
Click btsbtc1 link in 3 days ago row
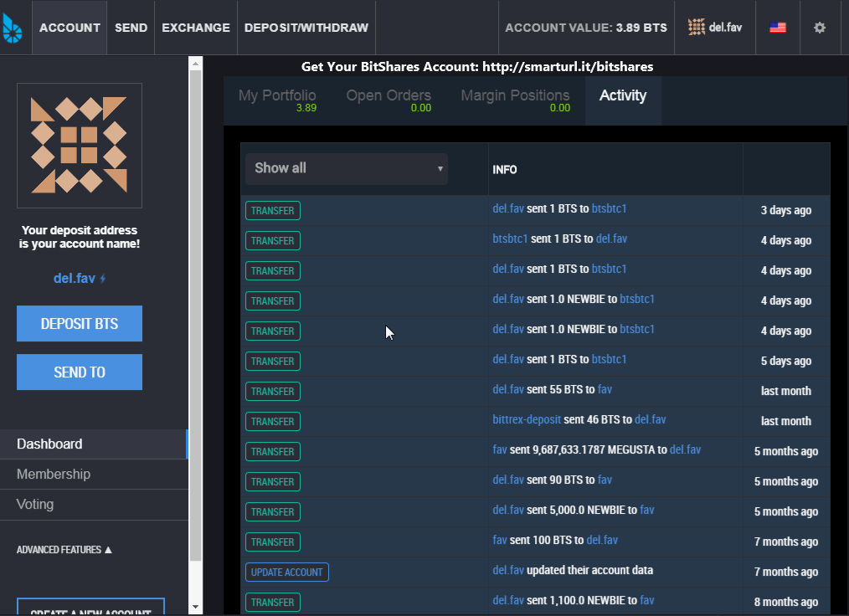tap(610, 209)
